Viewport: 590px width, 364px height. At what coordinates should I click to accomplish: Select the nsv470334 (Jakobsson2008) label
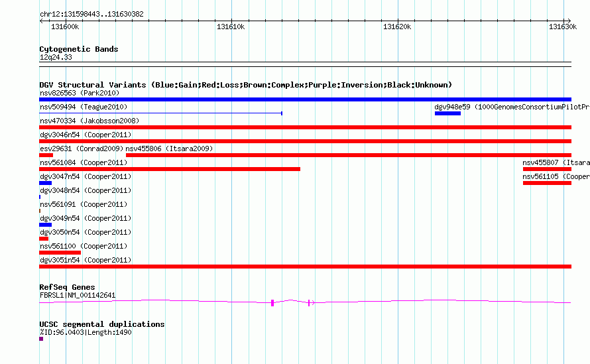coord(89,121)
